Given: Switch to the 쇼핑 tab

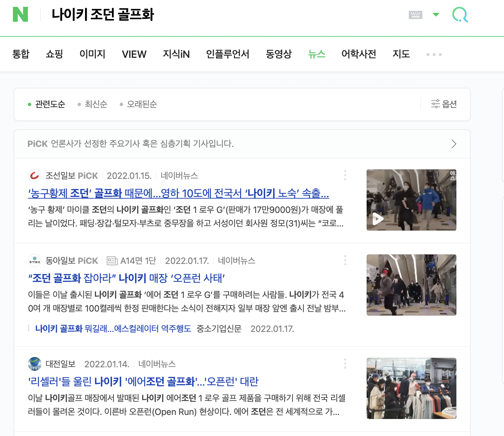Looking at the screenshot, I should coord(54,54).
